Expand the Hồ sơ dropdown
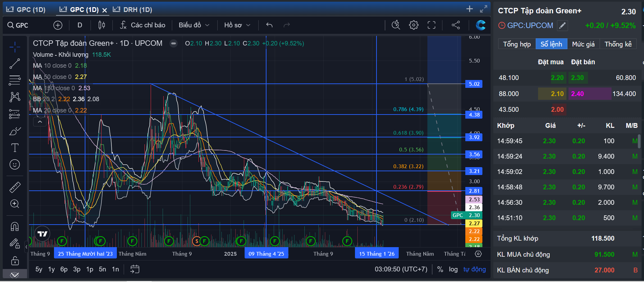644x282 pixels. pyautogui.click(x=237, y=25)
